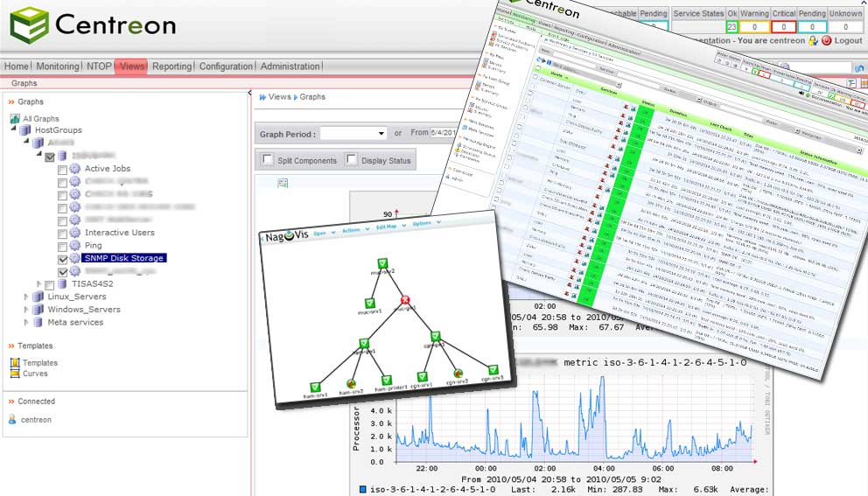Click the Centreon logo in the header
Viewport: 868px width, 496px height.
pos(93,25)
